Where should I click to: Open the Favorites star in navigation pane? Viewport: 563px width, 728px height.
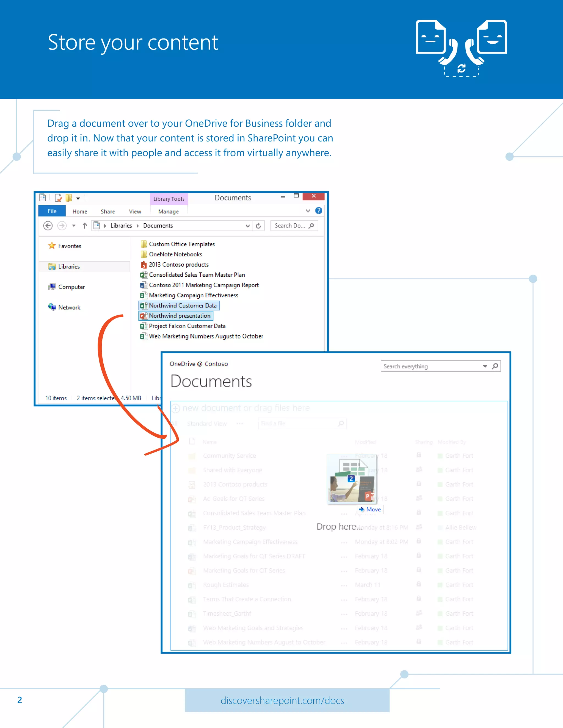[x=52, y=246]
